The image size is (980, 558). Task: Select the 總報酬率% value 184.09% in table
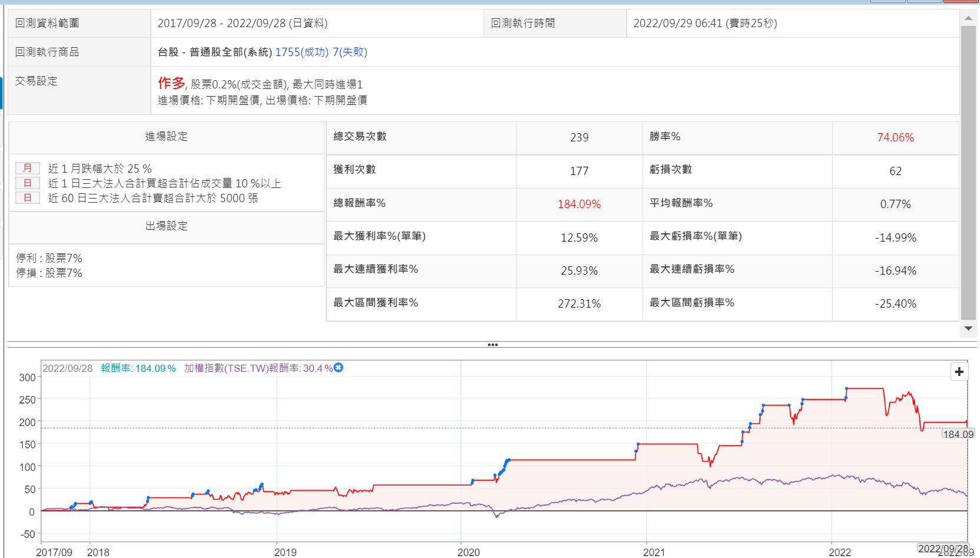coord(578,204)
